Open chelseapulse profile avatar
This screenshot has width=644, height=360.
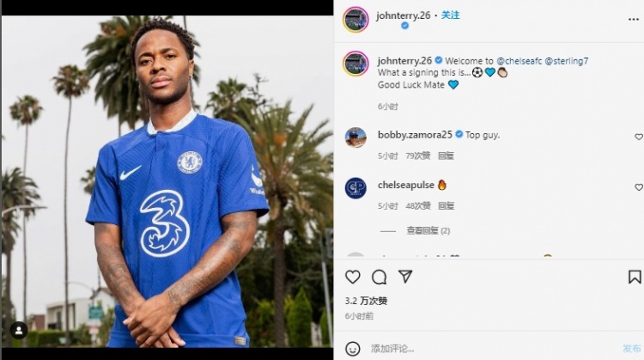(355, 188)
